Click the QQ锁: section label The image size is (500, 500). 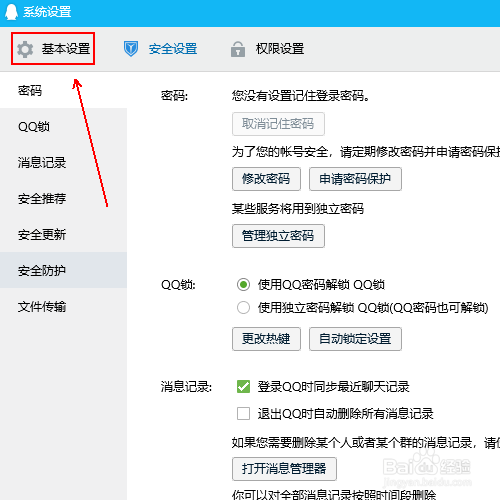[x=178, y=285]
